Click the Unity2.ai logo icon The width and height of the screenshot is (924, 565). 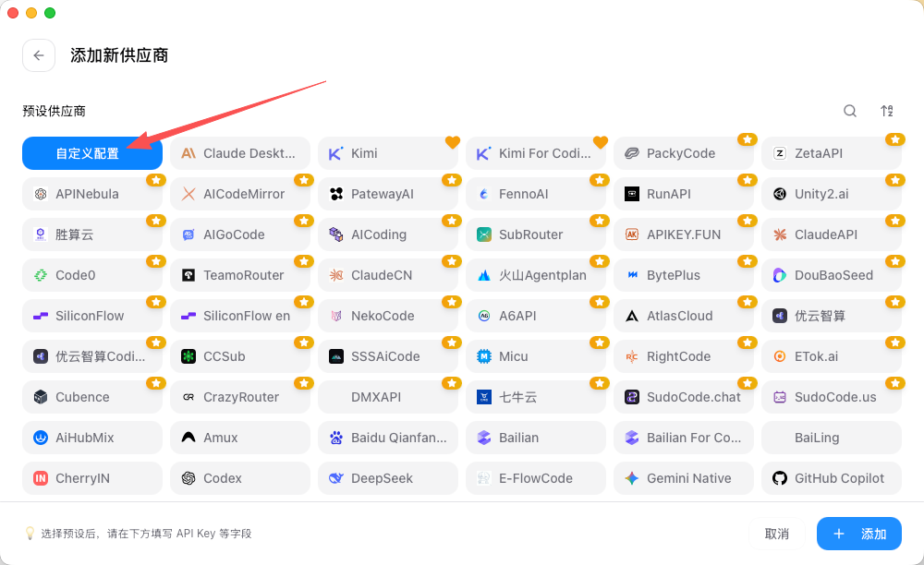[x=780, y=194]
